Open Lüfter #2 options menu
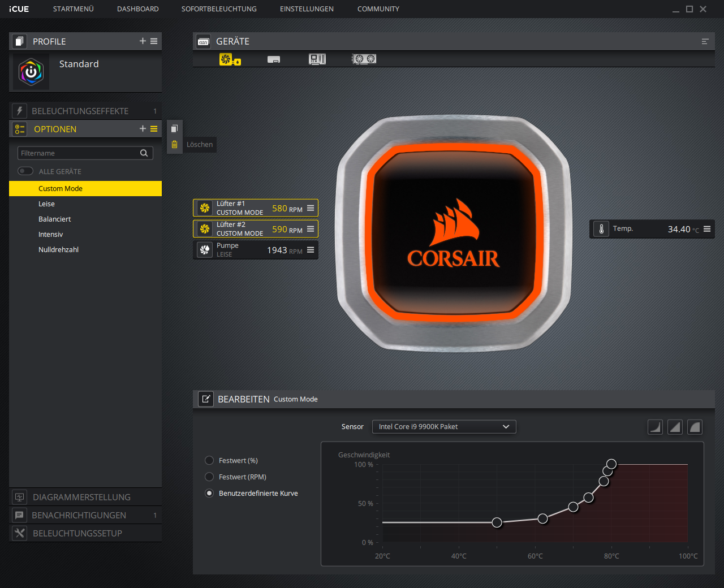Viewport: 724px width, 588px height. coord(311,229)
